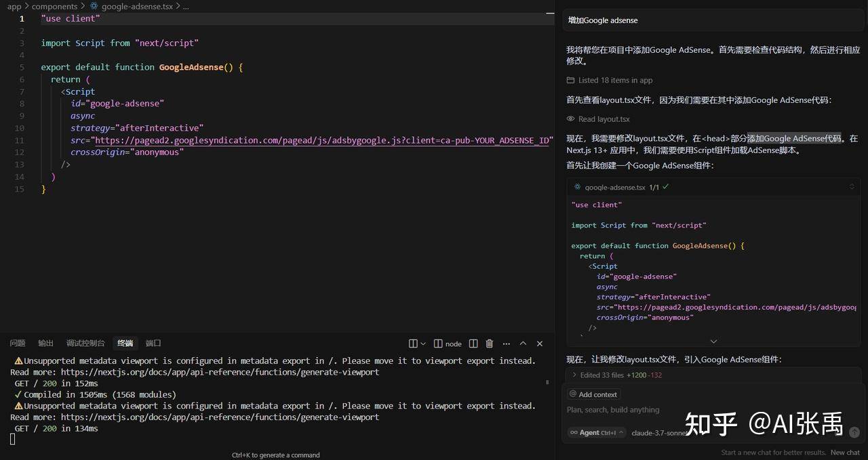Click the googlesyndication URL link in editor
This screenshot has width=868, height=460.
click(x=322, y=140)
